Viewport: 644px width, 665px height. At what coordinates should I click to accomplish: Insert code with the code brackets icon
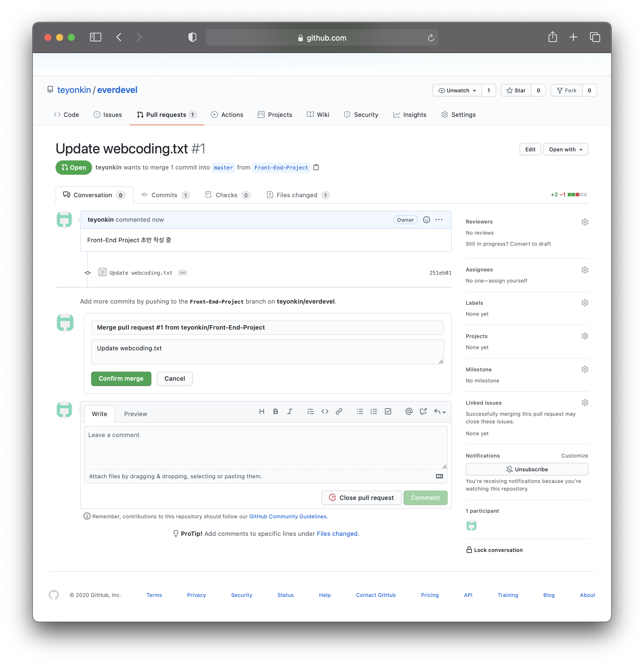coord(325,411)
